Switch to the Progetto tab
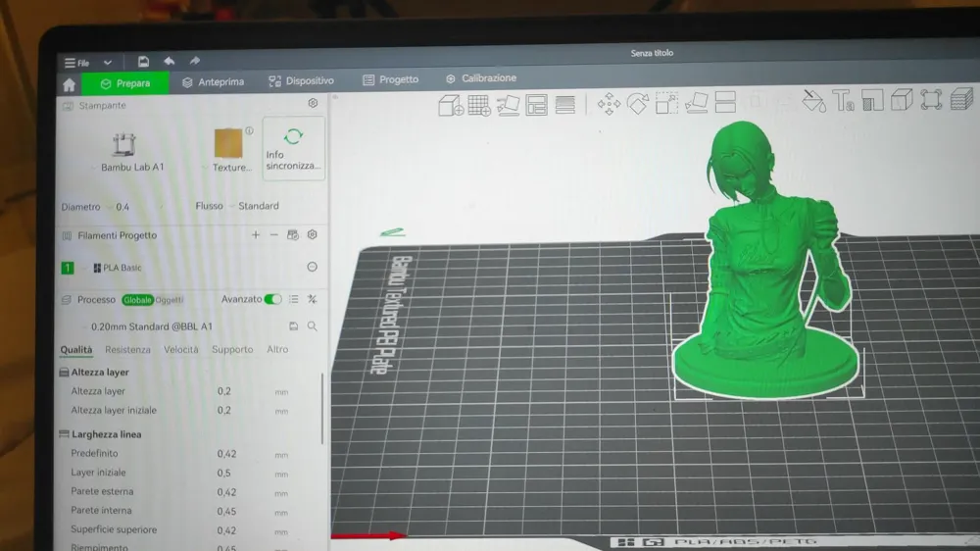 pos(391,79)
